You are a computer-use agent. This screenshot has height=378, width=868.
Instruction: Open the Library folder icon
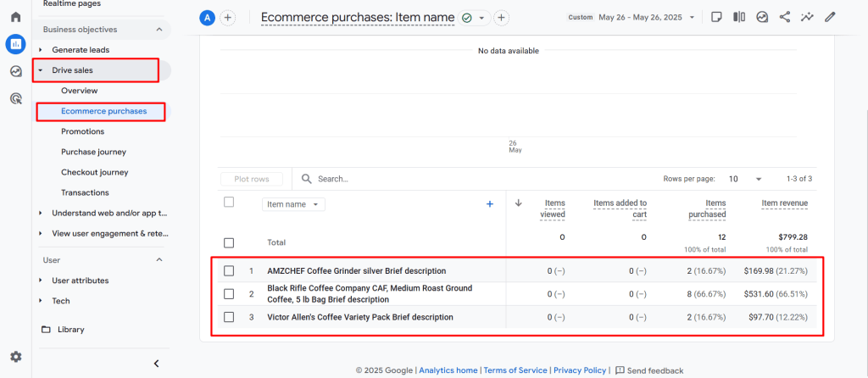coord(47,330)
